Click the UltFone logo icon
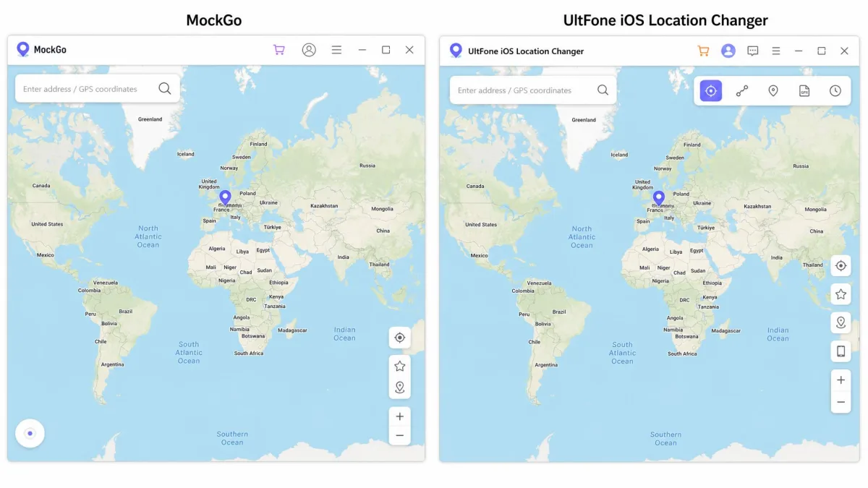 [456, 51]
